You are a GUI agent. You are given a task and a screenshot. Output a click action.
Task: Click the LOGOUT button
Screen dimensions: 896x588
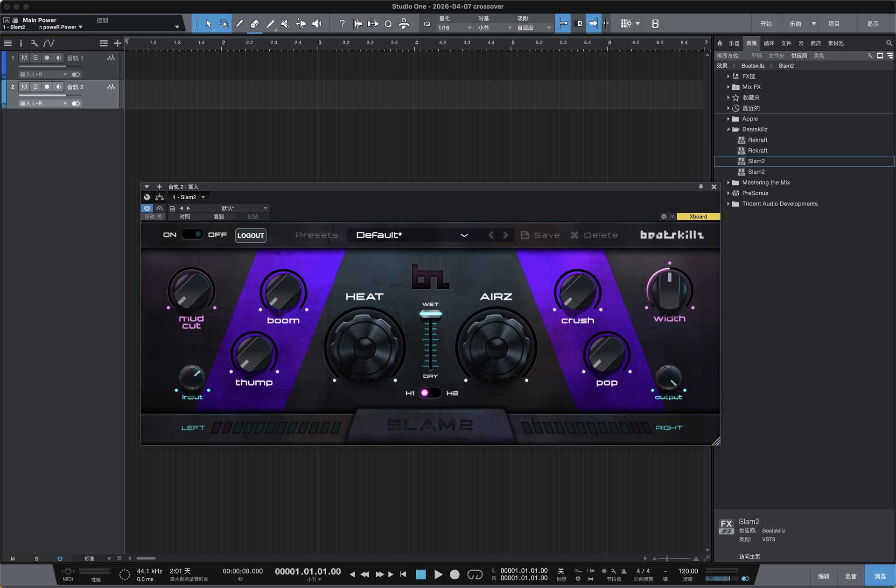point(251,235)
